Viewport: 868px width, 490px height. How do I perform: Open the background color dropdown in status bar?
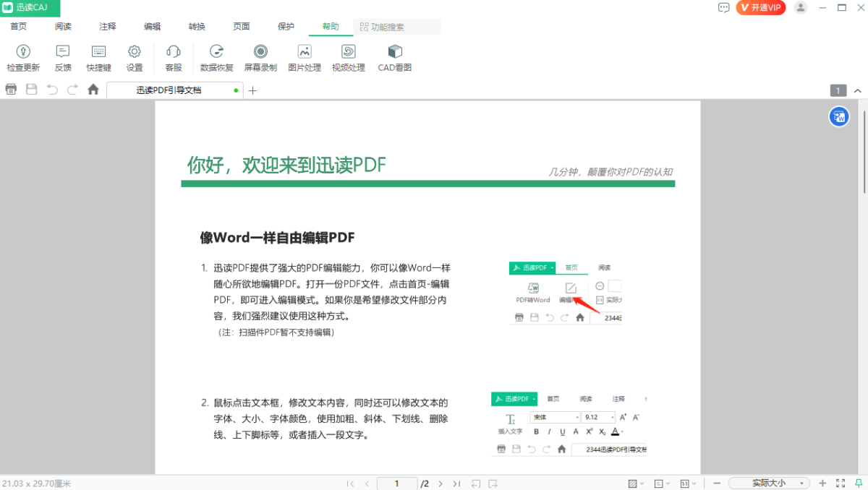click(642, 482)
